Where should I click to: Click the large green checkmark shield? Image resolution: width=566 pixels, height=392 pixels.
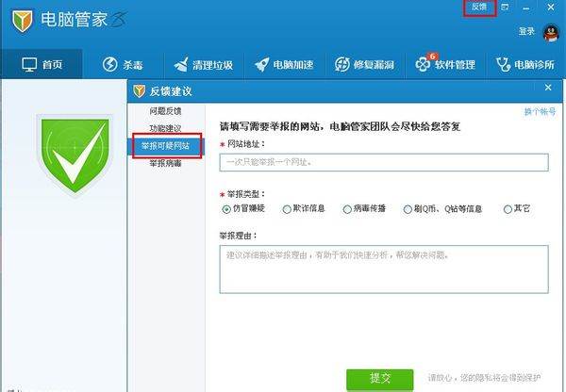(x=75, y=155)
